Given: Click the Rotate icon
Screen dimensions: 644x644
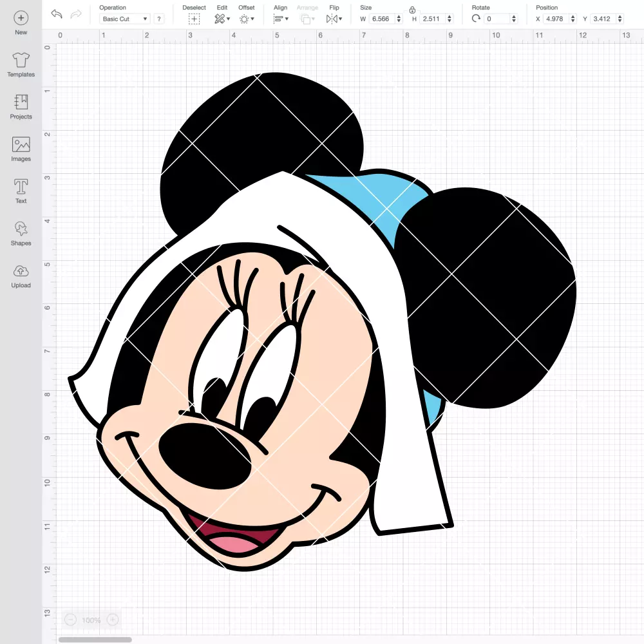Looking at the screenshot, I should pyautogui.click(x=476, y=19).
